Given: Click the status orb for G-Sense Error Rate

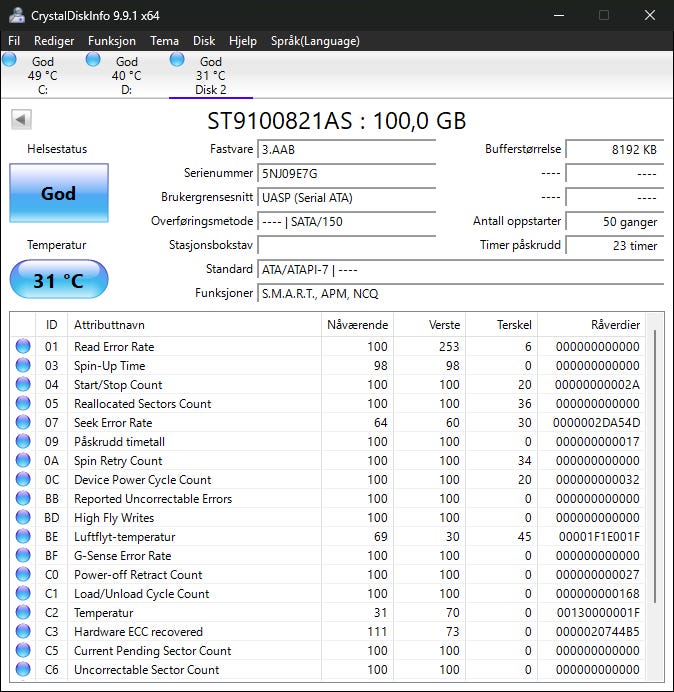Looking at the screenshot, I should (x=23, y=555).
